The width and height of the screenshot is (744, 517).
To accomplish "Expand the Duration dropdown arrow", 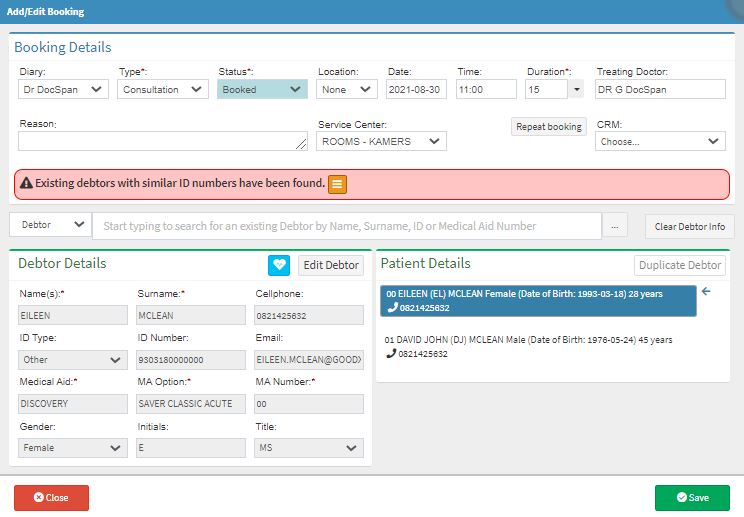I will (577, 89).
